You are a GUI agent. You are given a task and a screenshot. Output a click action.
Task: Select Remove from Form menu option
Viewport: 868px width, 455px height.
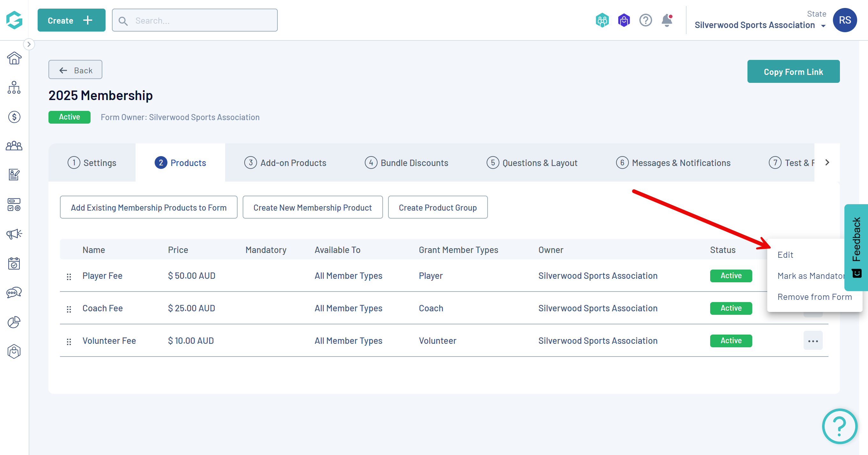point(814,297)
